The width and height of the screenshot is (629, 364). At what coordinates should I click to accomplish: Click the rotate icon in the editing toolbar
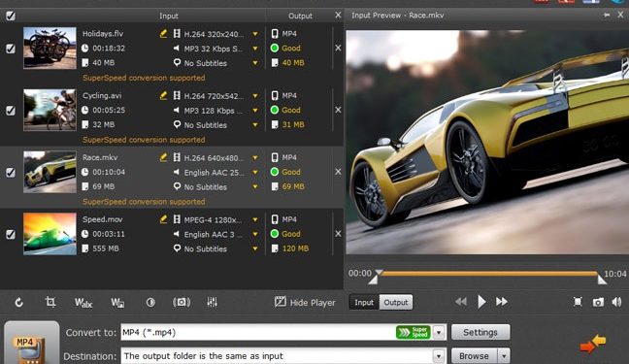18,302
